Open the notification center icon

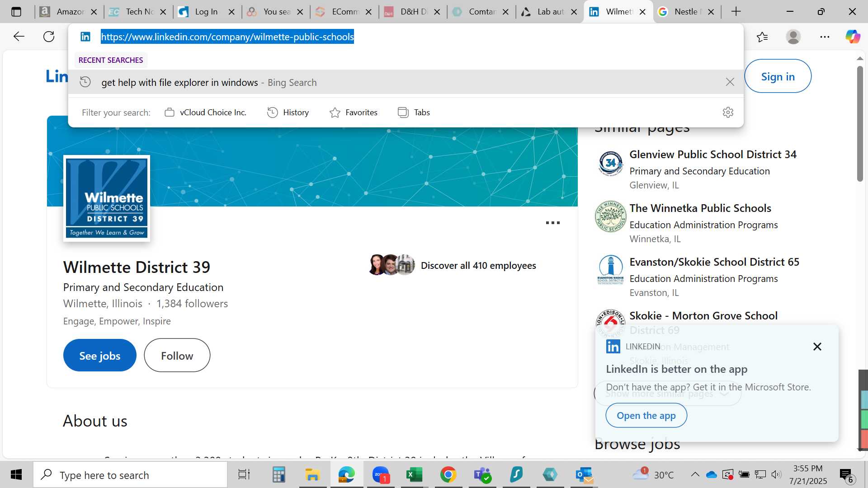coord(846,475)
